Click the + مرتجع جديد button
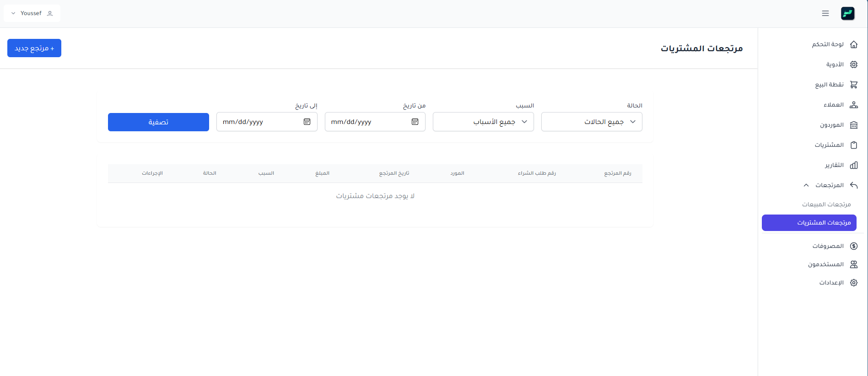 click(34, 48)
